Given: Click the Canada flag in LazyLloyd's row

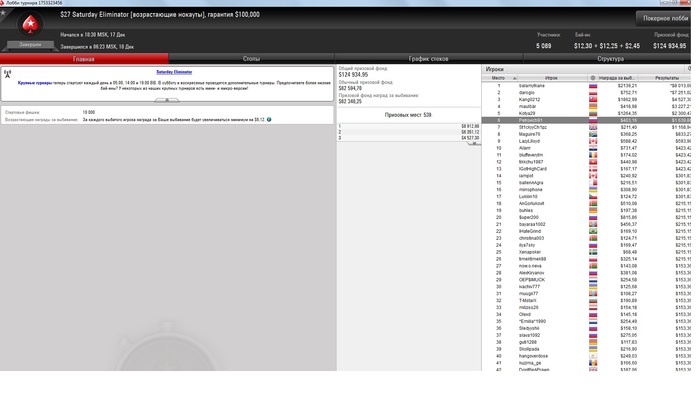Looking at the screenshot, I should [x=593, y=141].
